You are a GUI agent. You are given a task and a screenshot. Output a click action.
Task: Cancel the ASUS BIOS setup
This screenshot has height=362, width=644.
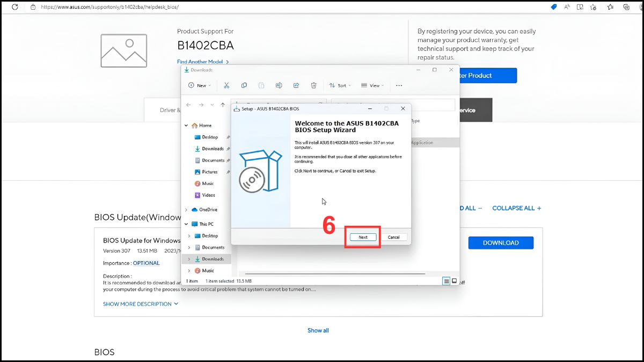pos(393,237)
